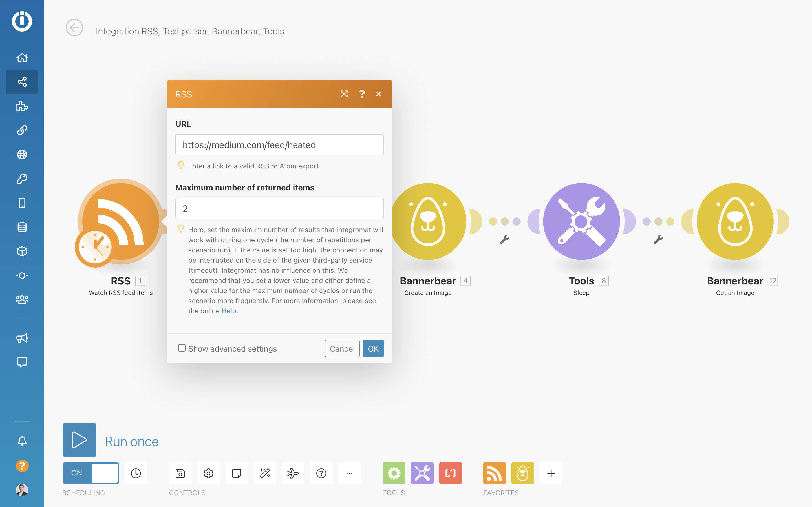Click the OK button in RSS dialog
Image resolution: width=812 pixels, height=507 pixels.
click(x=373, y=348)
